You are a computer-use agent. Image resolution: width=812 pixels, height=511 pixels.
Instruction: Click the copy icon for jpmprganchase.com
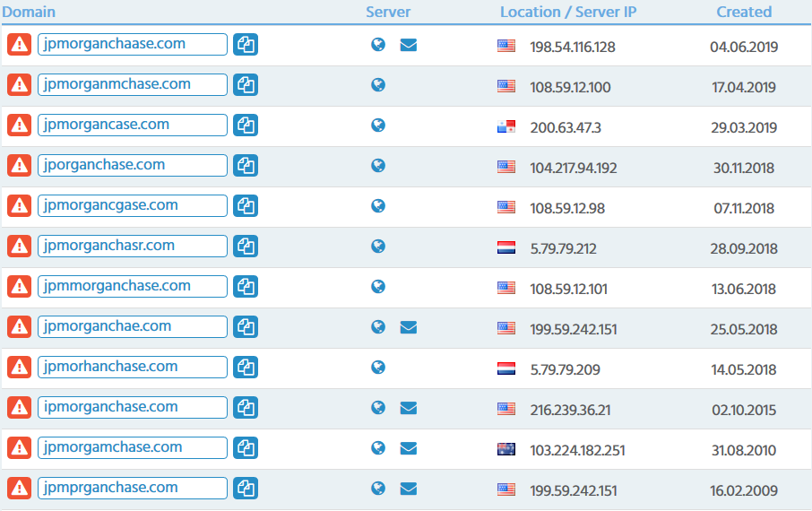(246, 489)
